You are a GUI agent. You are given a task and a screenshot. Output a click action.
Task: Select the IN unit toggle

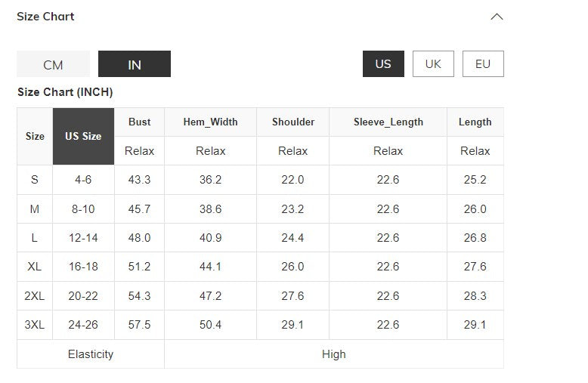tap(135, 64)
